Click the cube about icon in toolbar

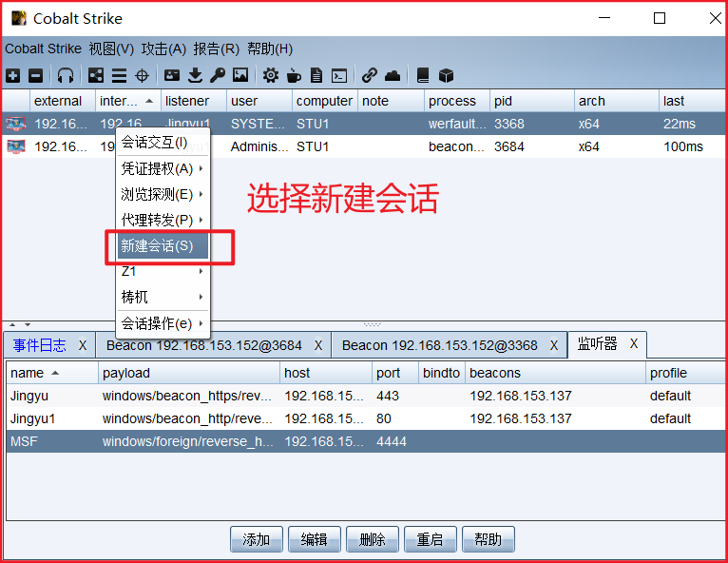click(446, 75)
